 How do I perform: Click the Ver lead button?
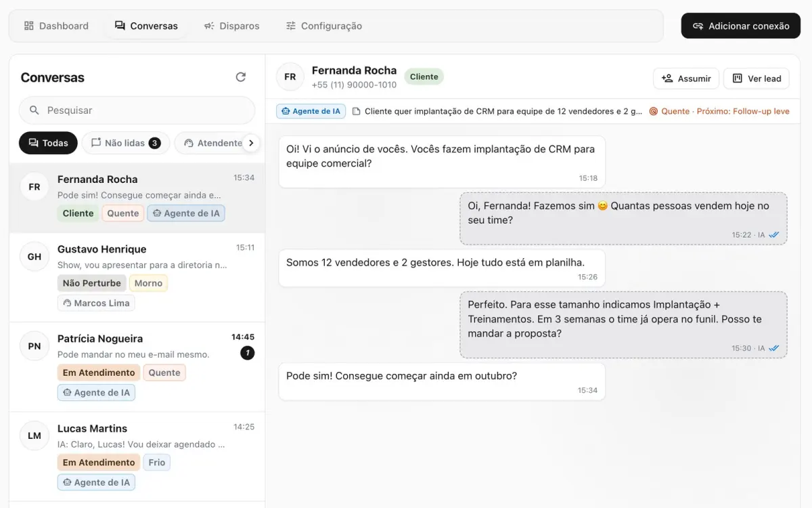tap(757, 79)
